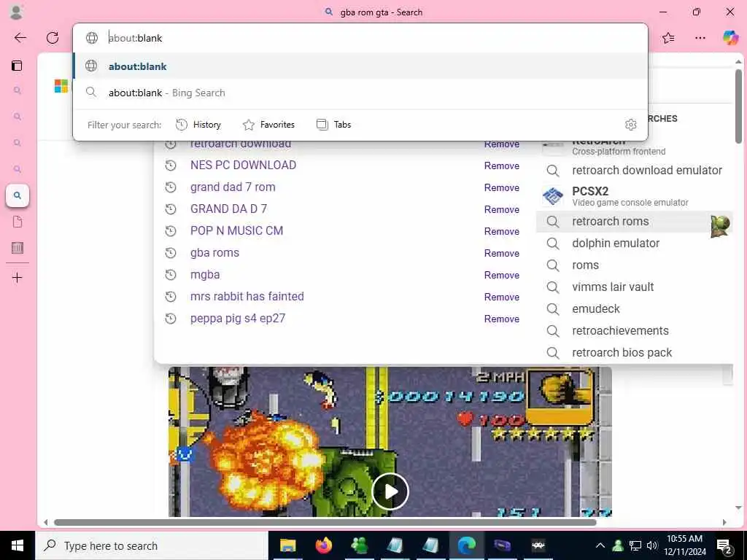Click the Type here to search box

152,545
